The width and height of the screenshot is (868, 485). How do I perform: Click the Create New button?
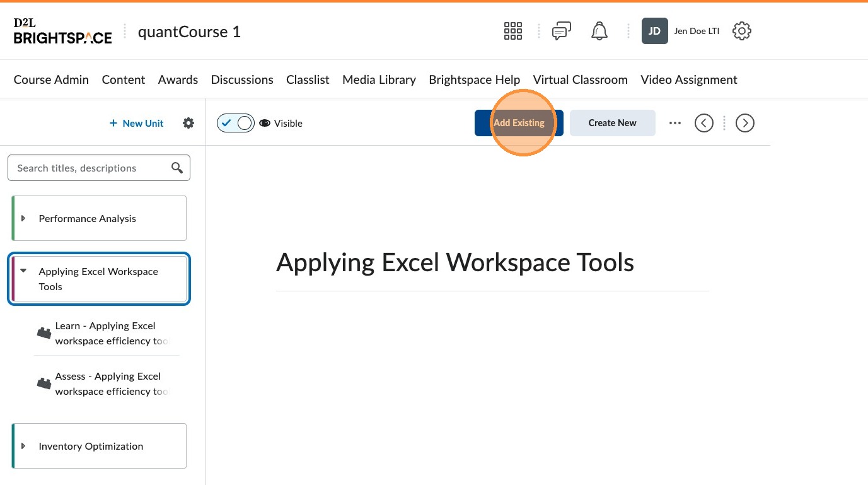(x=612, y=123)
